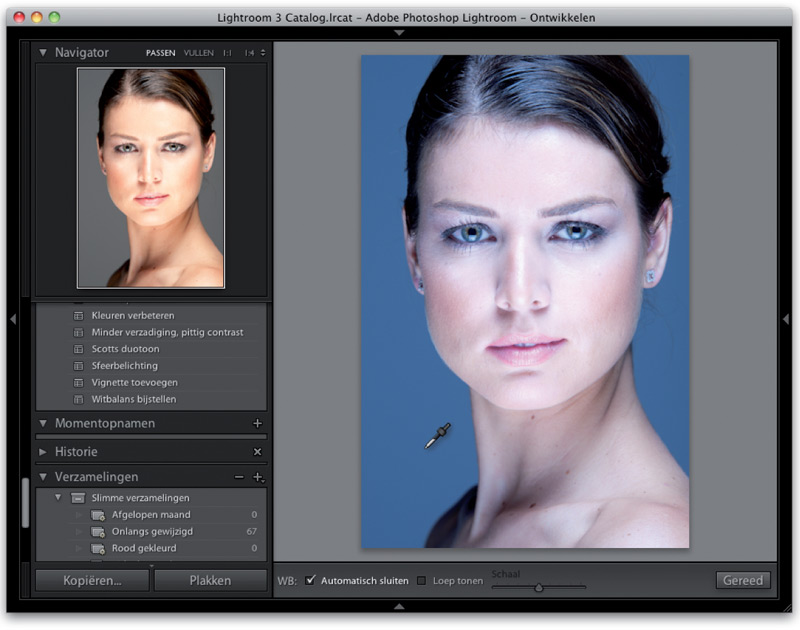Click the plus icon next to Momentopnamen

click(x=257, y=424)
